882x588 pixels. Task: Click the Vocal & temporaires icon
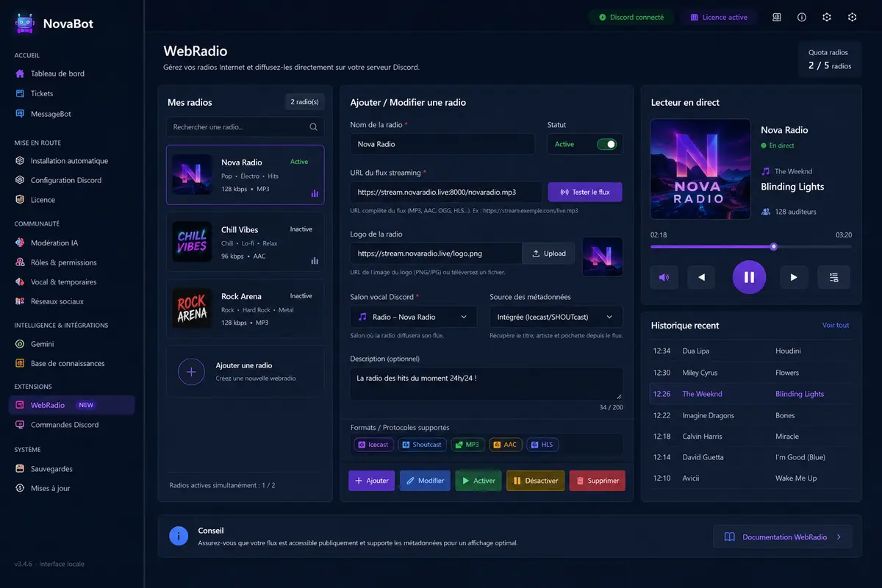click(21, 282)
